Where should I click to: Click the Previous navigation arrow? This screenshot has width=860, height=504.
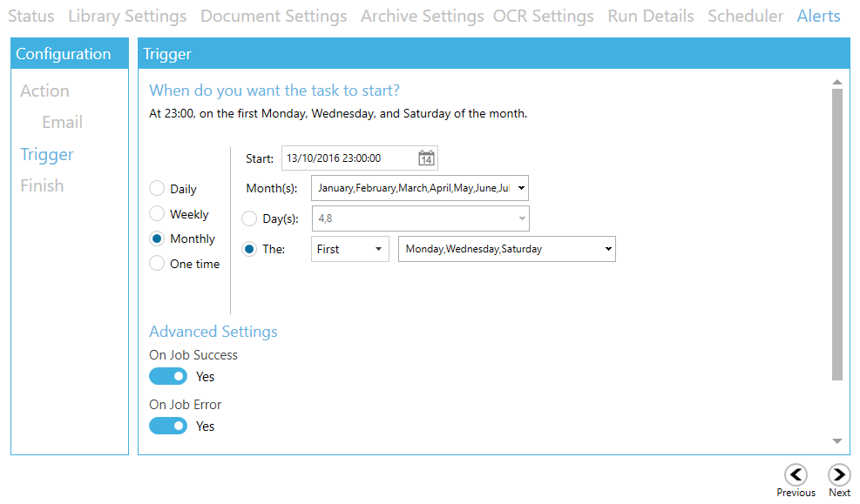point(796,475)
